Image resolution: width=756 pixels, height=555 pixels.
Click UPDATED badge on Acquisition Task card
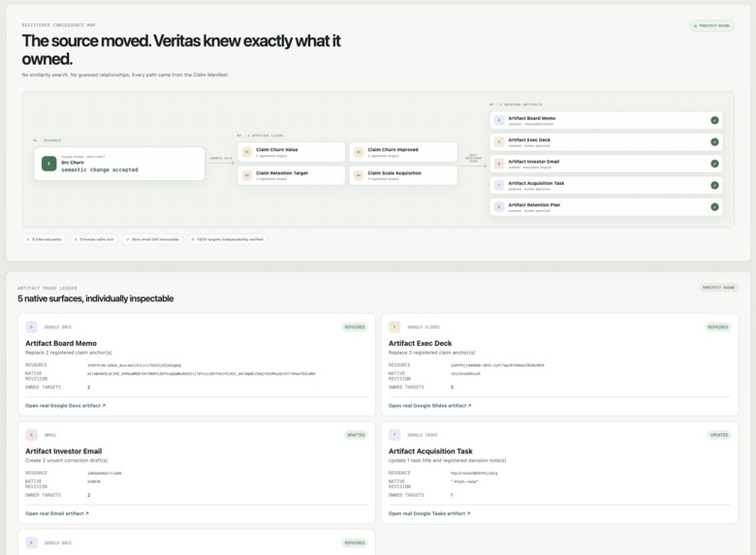pyautogui.click(x=719, y=435)
